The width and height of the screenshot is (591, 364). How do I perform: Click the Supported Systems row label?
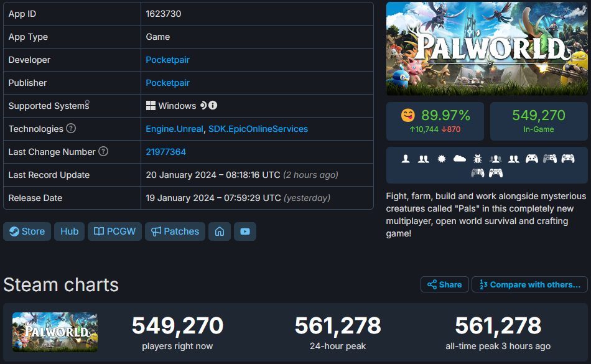coord(49,106)
